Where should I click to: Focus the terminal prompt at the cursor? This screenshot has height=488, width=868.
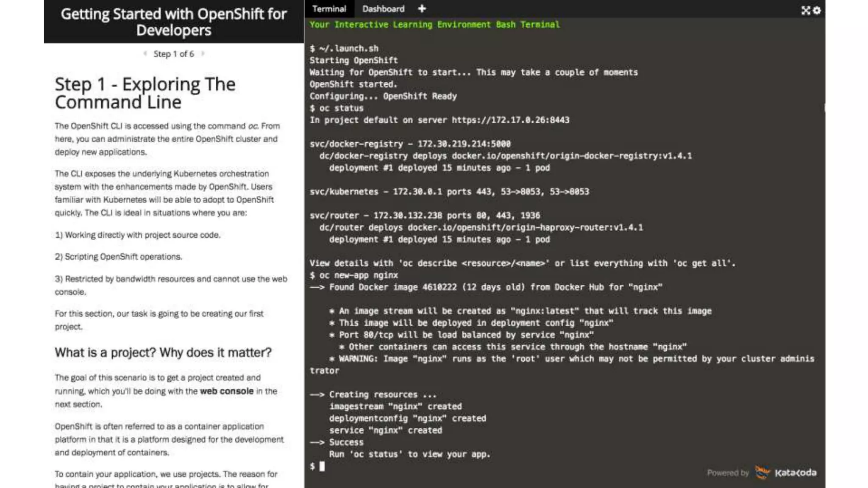[x=322, y=466]
